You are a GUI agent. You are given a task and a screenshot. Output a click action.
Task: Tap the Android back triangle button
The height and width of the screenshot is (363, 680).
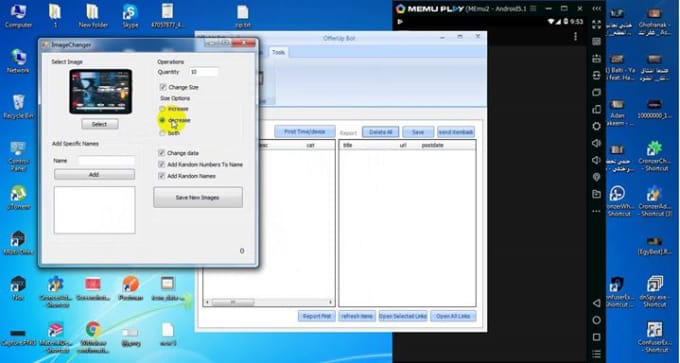(597, 303)
